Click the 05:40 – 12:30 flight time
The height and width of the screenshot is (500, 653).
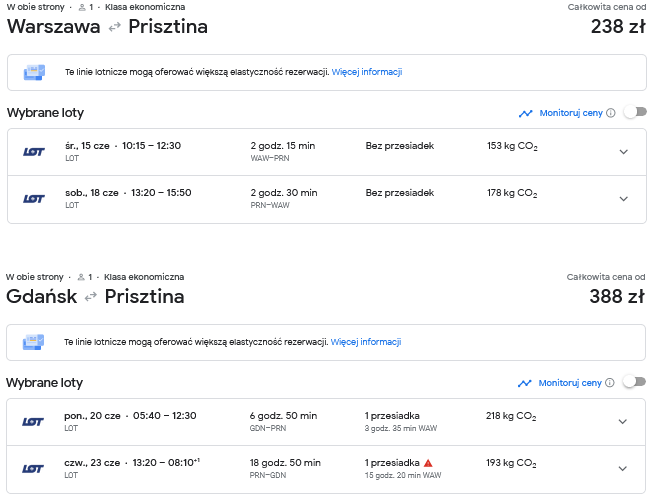[164, 415]
